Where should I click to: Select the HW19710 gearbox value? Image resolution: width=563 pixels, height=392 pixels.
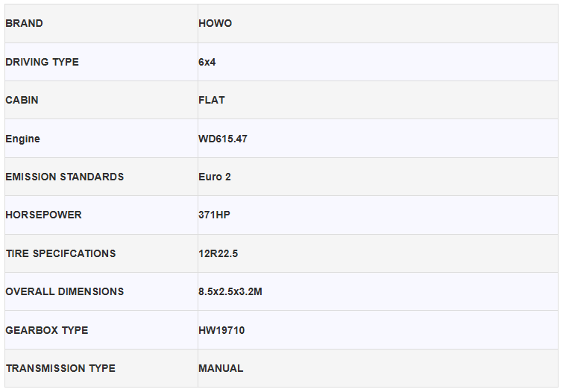(221, 330)
